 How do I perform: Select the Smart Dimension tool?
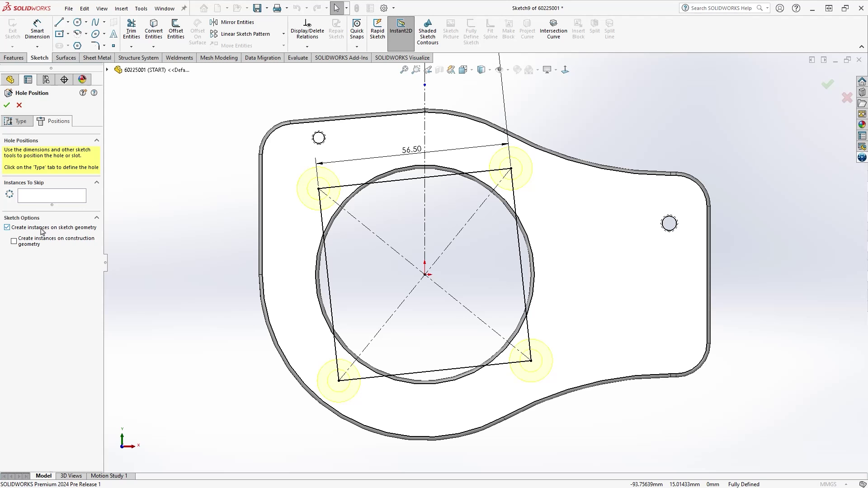[37, 29]
